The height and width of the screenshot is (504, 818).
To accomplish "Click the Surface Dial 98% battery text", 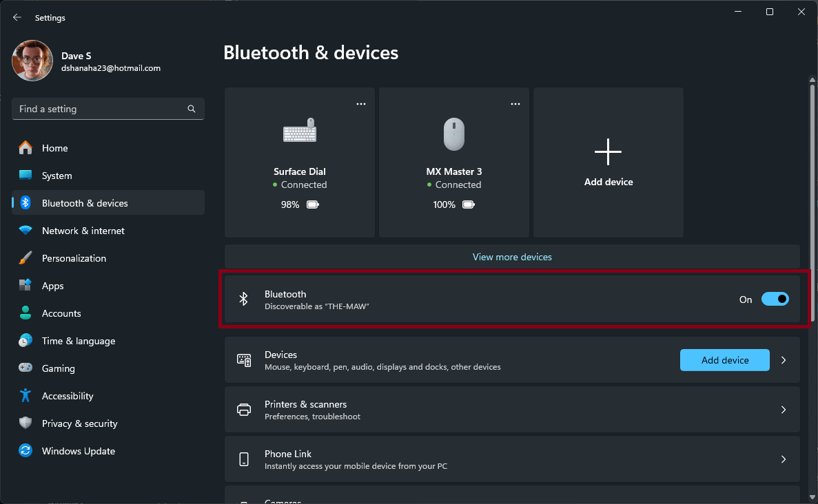I will pos(290,204).
